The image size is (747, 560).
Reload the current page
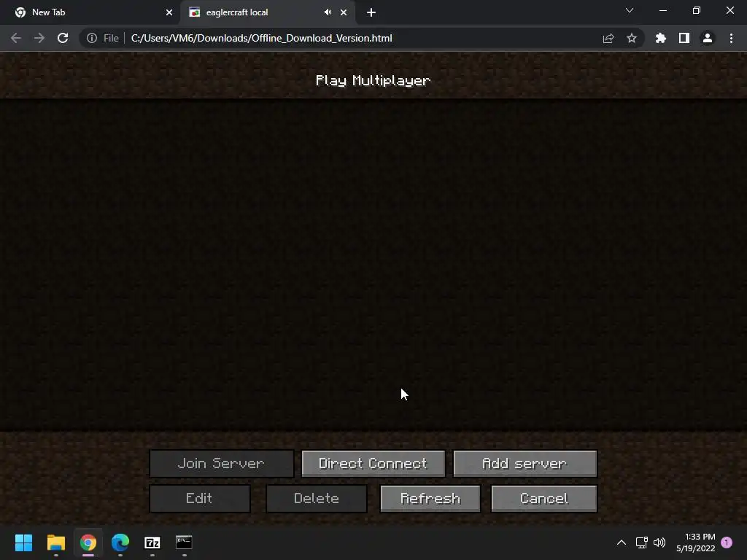(63, 38)
